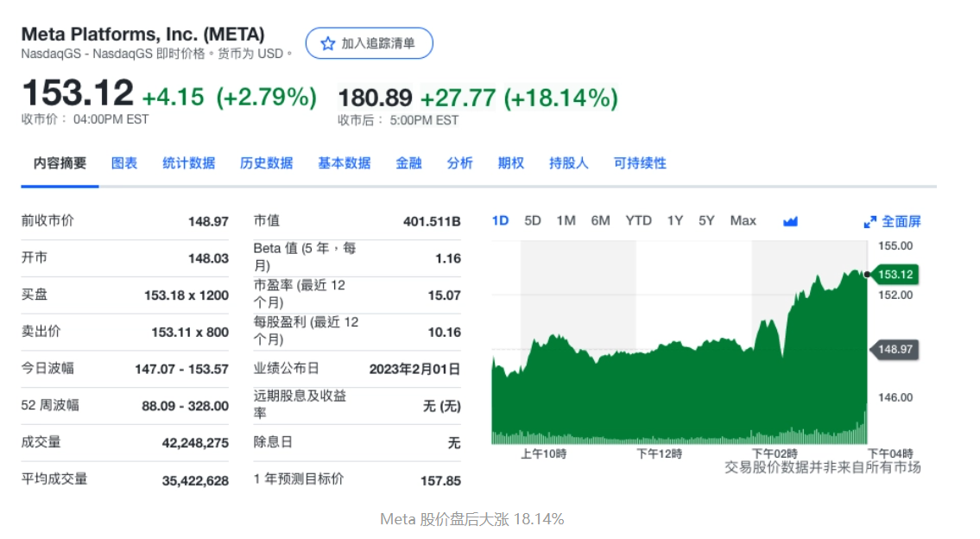Switch chart type with the area-chart icon

[x=790, y=221]
